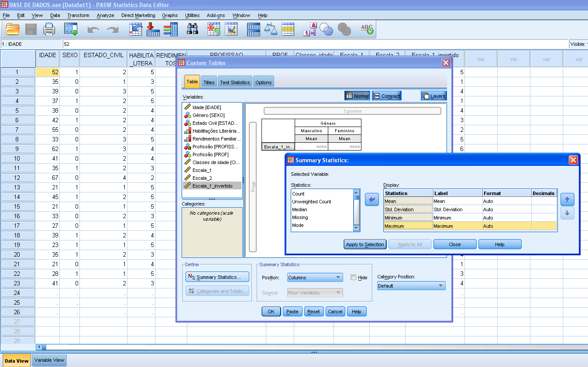Open the Position dropdown showing Columns

pyautogui.click(x=315, y=277)
